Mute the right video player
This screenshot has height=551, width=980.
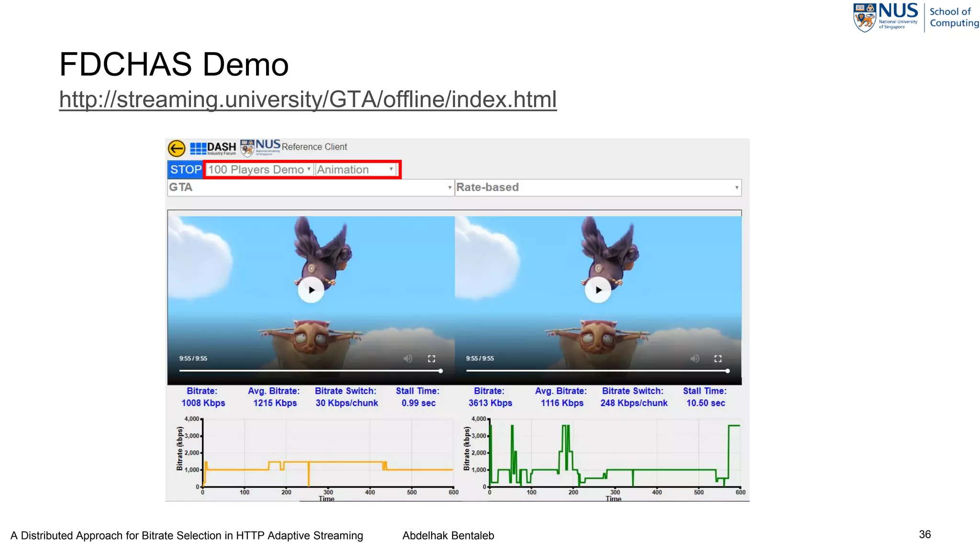pos(695,358)
